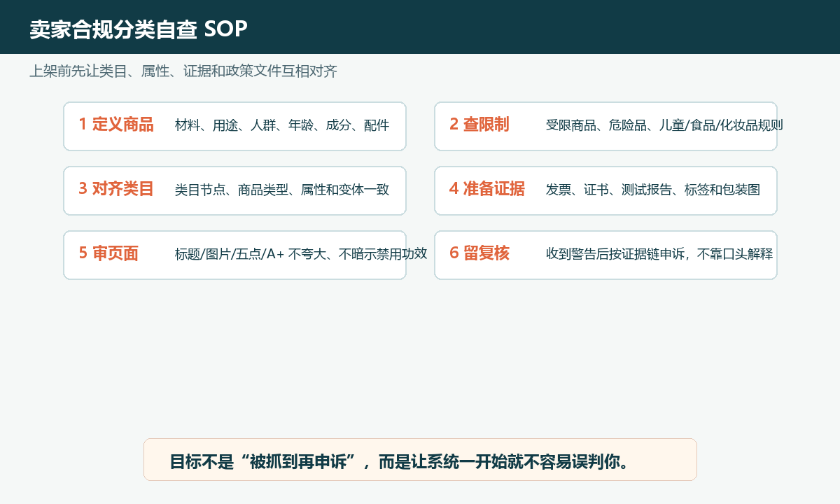Click the text starting with 受限商品、危险品
Screen dimensions: 840x504
(x=664, y=125)
